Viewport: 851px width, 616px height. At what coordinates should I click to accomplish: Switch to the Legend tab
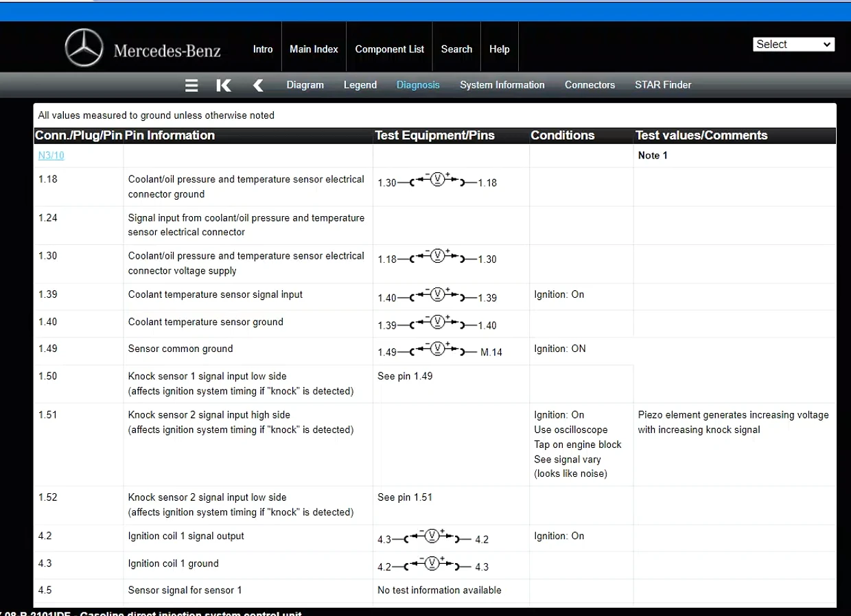[x=360, y=85]
